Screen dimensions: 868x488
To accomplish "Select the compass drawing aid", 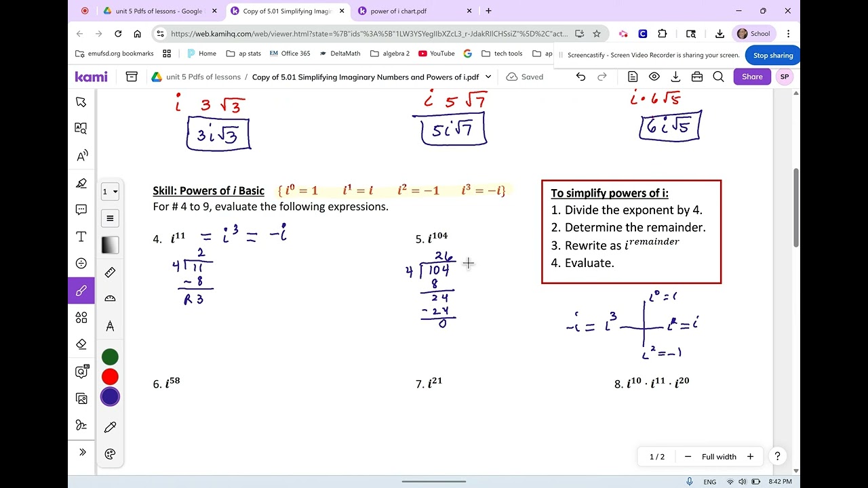I will 110,326.
